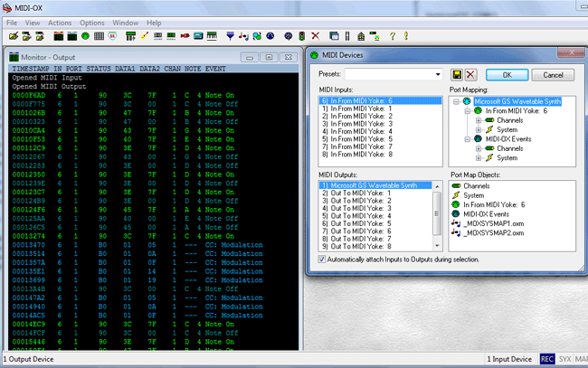Open the Actions menu
This screenshot has height=368, width=588.
60,23
